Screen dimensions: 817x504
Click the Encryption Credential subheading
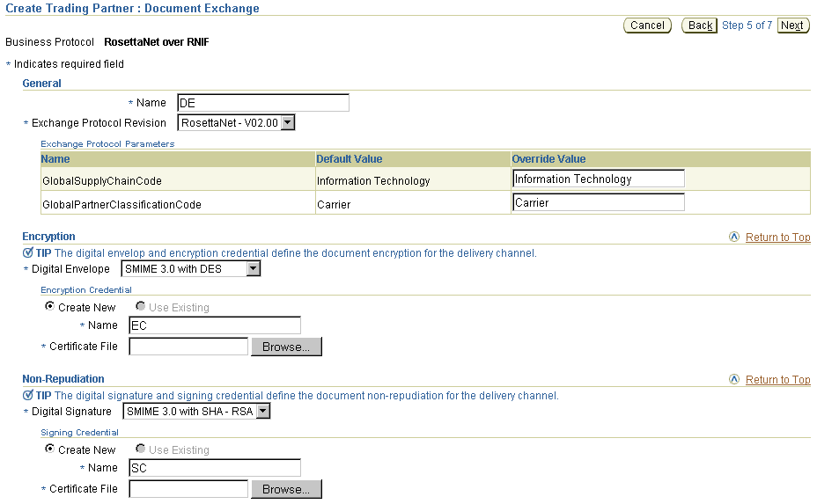[86, 290]
